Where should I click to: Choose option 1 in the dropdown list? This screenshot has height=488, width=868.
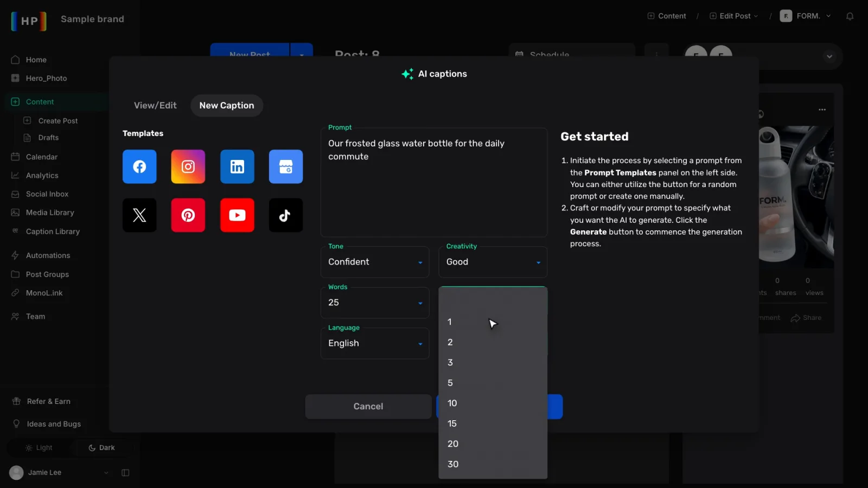493,322
